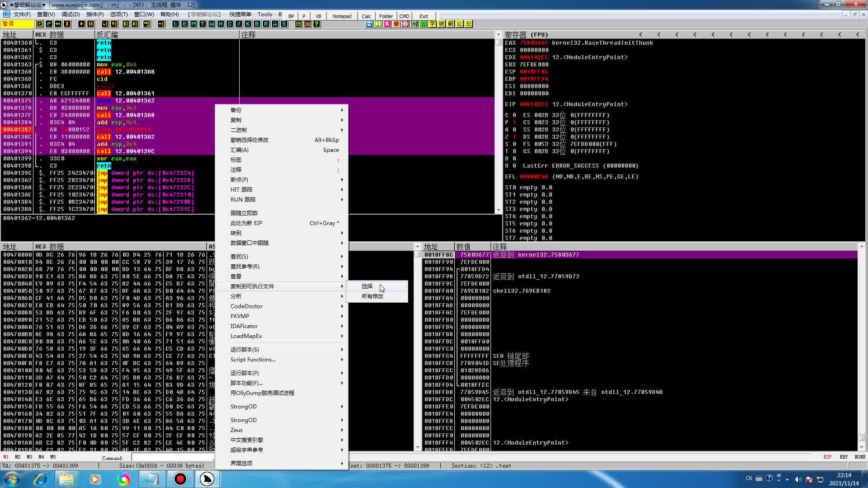The height and width of the screenshot is (488, 868).
Task: Open References window with R icon
Action: (266, 24)
